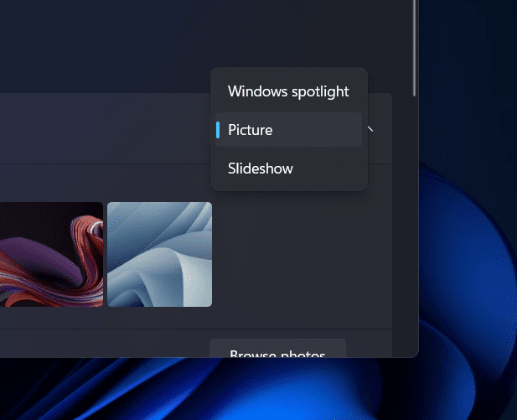The width and height of the screenshot is (517, 420).
Task: Select the blue-grey wave wallpaper thumbnail
Action: coord(159,254)
